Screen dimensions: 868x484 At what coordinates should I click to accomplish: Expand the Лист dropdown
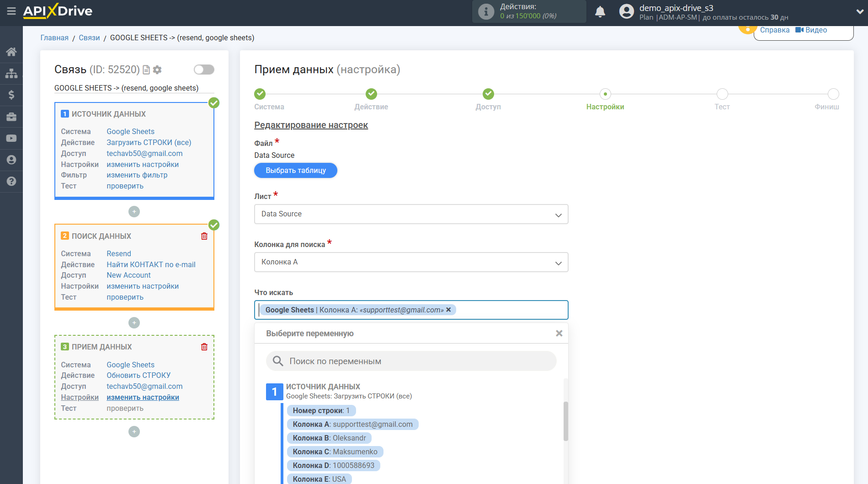tap(411, 214)
